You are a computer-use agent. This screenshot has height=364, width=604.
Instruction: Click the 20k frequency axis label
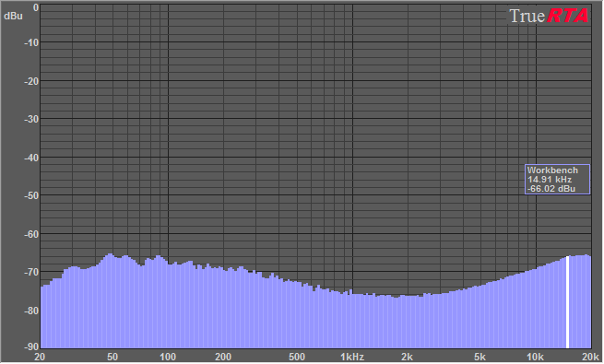pyautogui.click(x=590, y=357)
